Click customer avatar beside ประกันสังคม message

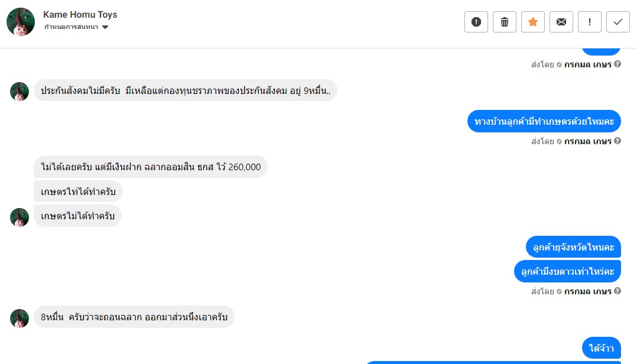click(x=19, y=92)
